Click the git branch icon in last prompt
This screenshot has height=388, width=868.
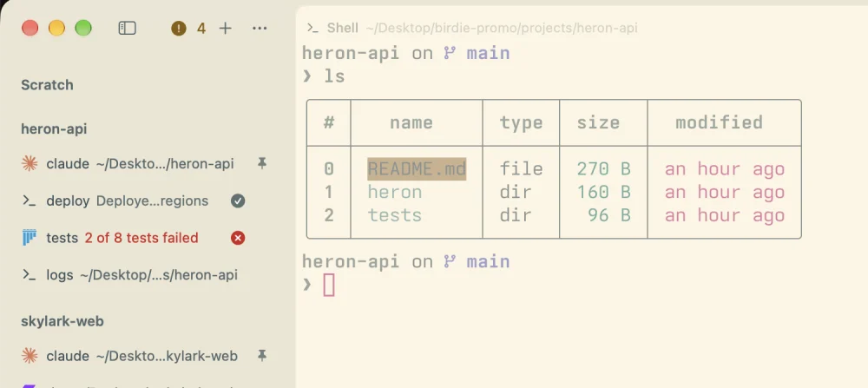(450, 261)
